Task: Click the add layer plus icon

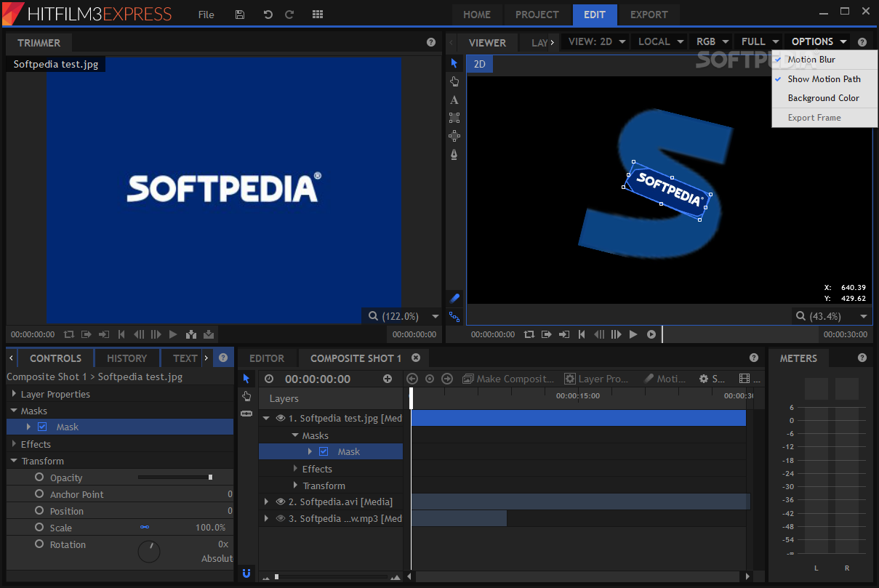Action: point(388,379)
